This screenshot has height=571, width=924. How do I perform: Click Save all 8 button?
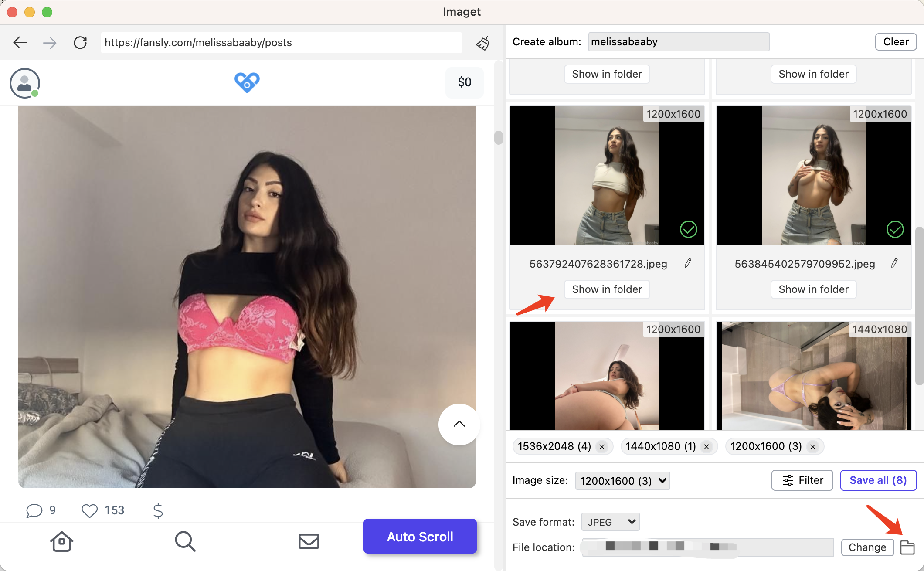coord(878,481)
